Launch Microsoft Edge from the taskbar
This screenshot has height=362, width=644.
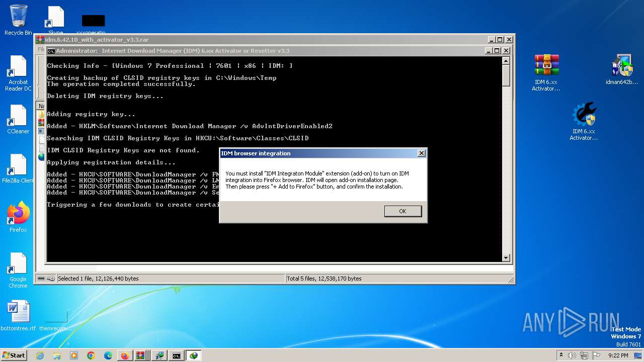click(x=108, y=355)
